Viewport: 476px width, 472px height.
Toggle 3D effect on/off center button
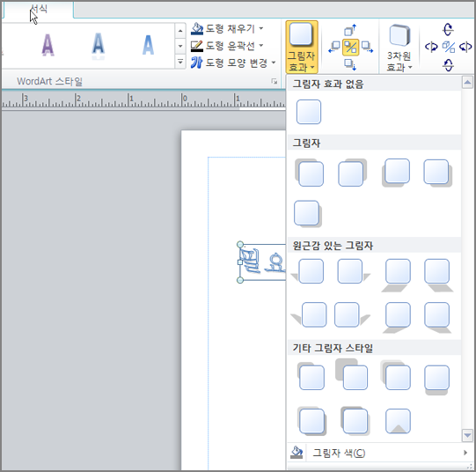(x=449, y=47)
